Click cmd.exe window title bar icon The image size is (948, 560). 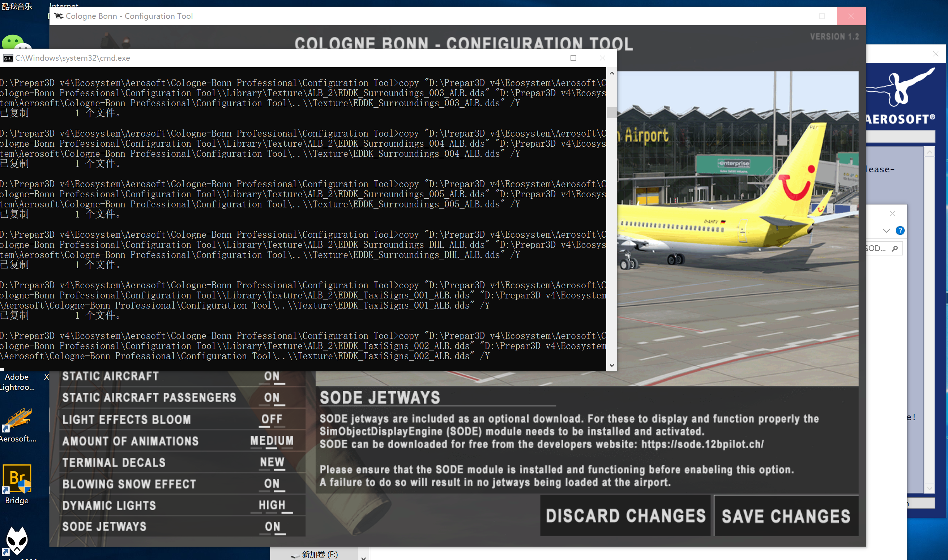pos(8,58)
